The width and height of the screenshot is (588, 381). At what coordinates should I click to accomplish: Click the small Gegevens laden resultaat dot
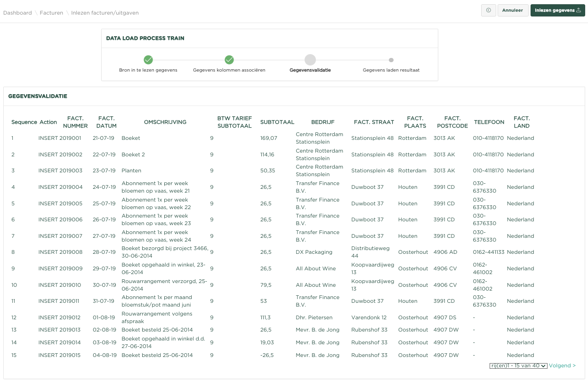tap(391, 60)
